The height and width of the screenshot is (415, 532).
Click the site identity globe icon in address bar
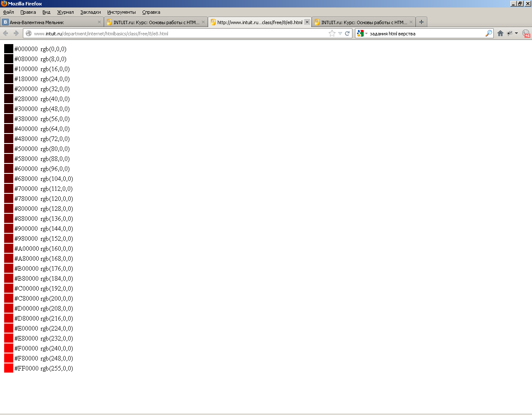[29, 33]
